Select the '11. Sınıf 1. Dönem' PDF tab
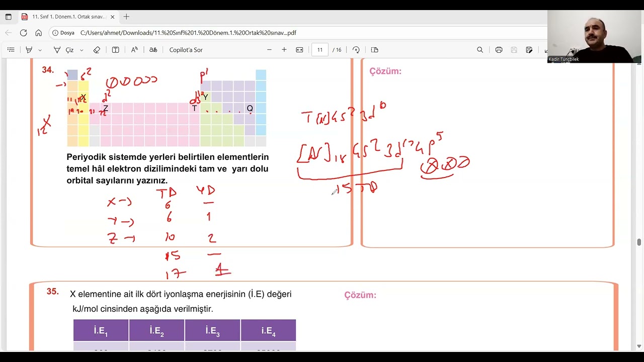 [68, 17]
